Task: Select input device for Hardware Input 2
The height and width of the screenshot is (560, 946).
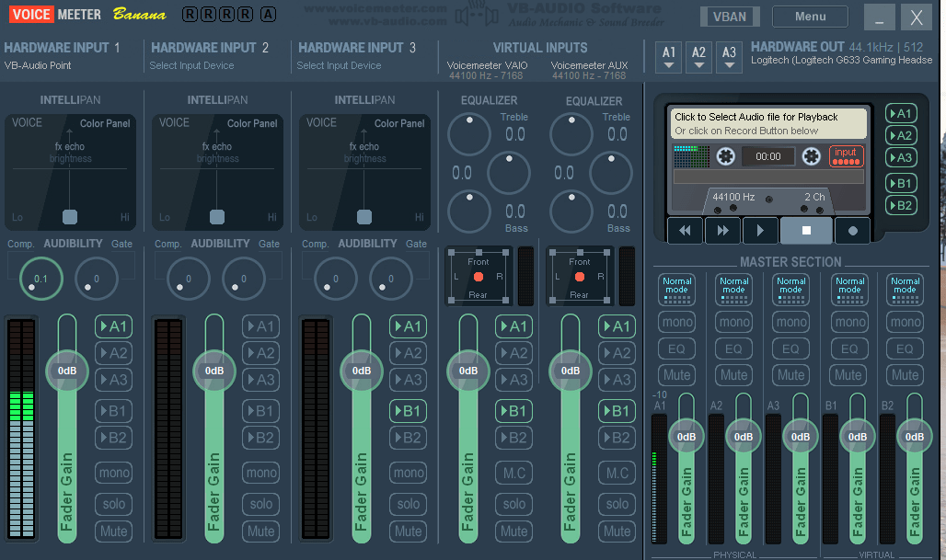Action: (191, 65)
